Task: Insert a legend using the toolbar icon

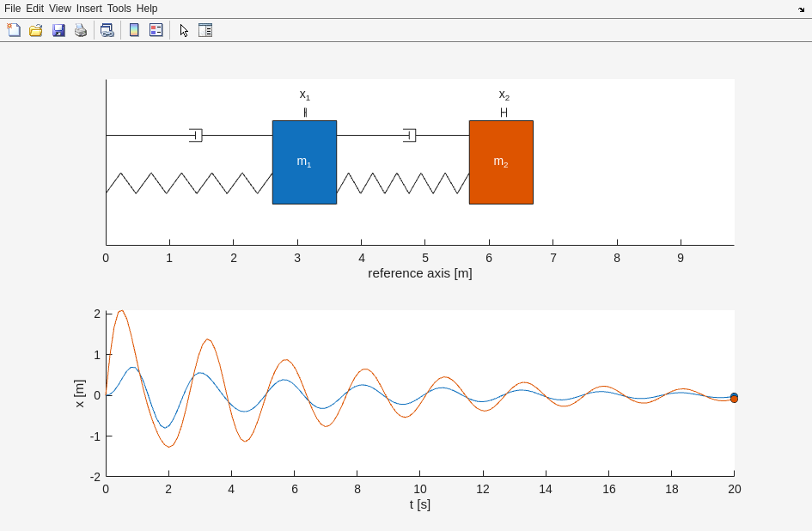Action: click(156, 30)
